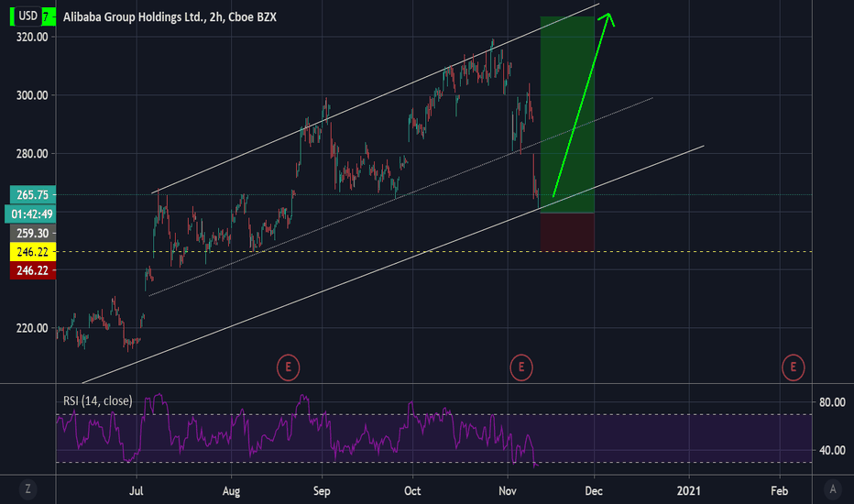Click the Aug date axis label
The image size is (854, 504).
231,491
